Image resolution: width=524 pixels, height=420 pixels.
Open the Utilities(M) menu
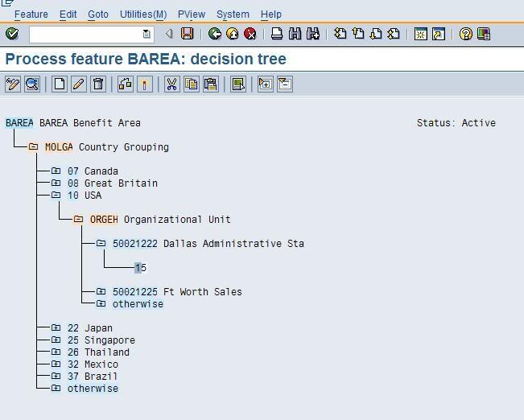(x=143, y=14)
